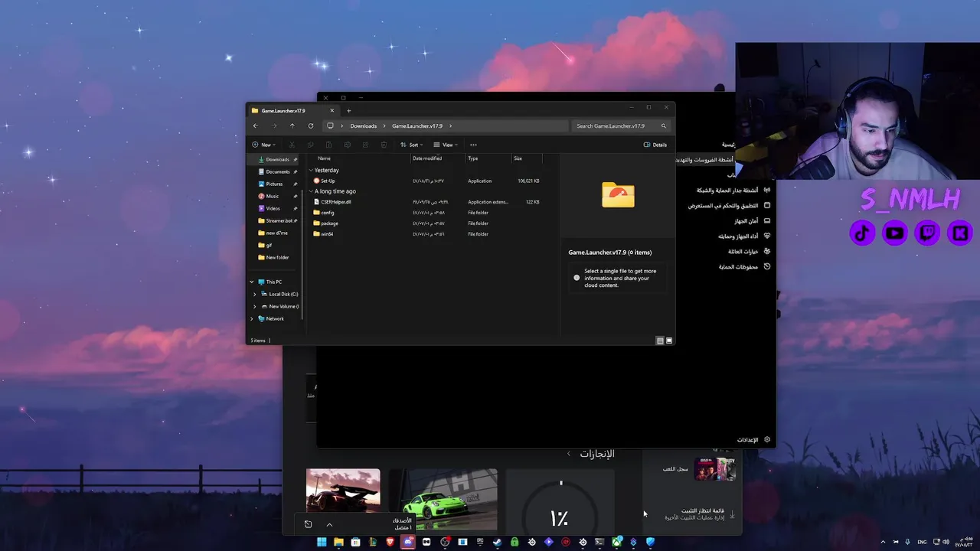Toggle the Details pane button

tap(655, 145)
